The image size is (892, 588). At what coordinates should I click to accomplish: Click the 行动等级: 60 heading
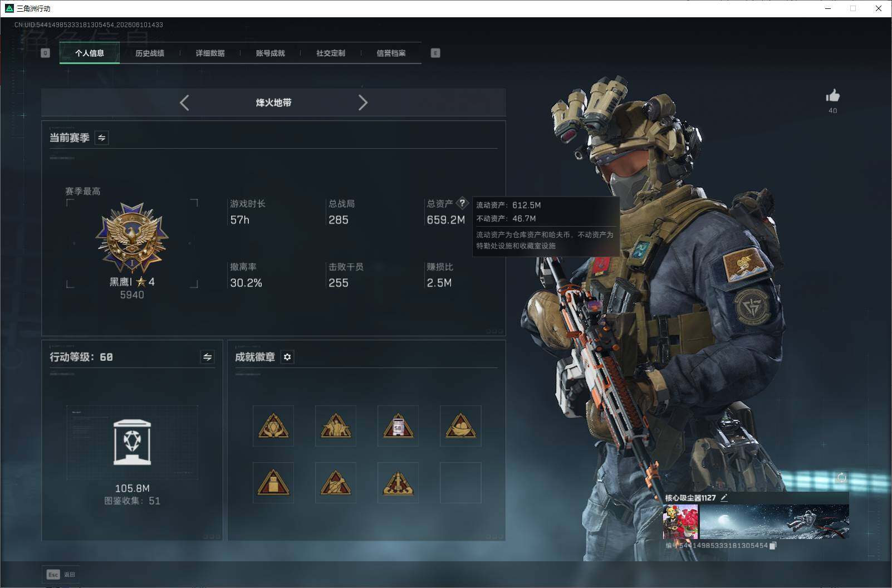[81, 357]
